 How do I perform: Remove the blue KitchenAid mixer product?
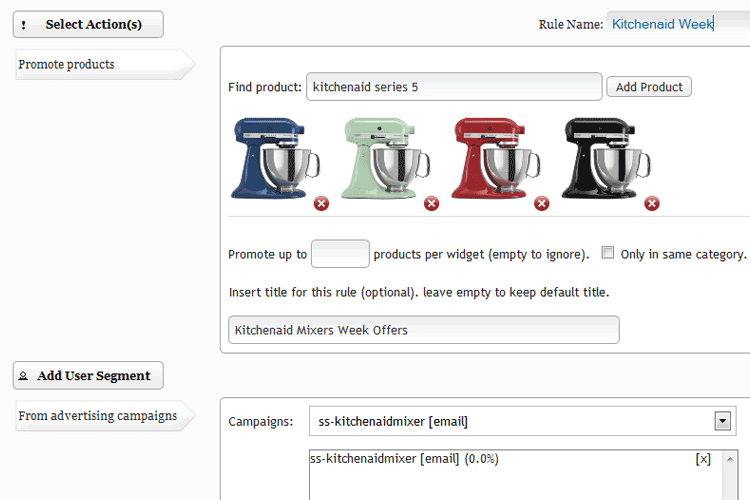tap(321, 203)
